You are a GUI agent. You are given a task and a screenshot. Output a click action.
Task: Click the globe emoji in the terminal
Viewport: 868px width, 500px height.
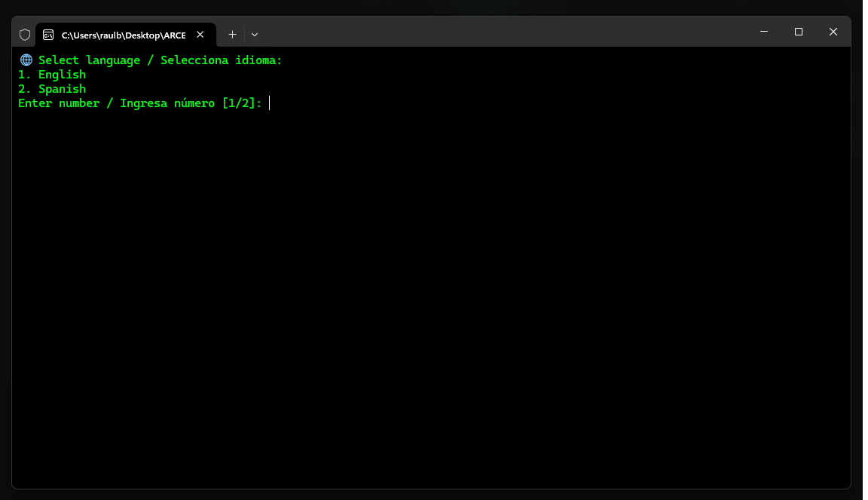coord(26,60)
